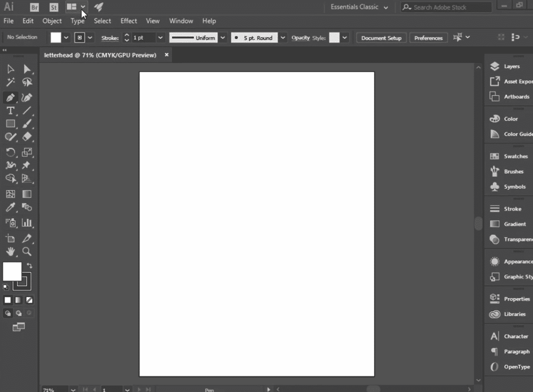Select the Gradient tool
Viewport: 533px width, 392px height.
[x=27, y=194]
